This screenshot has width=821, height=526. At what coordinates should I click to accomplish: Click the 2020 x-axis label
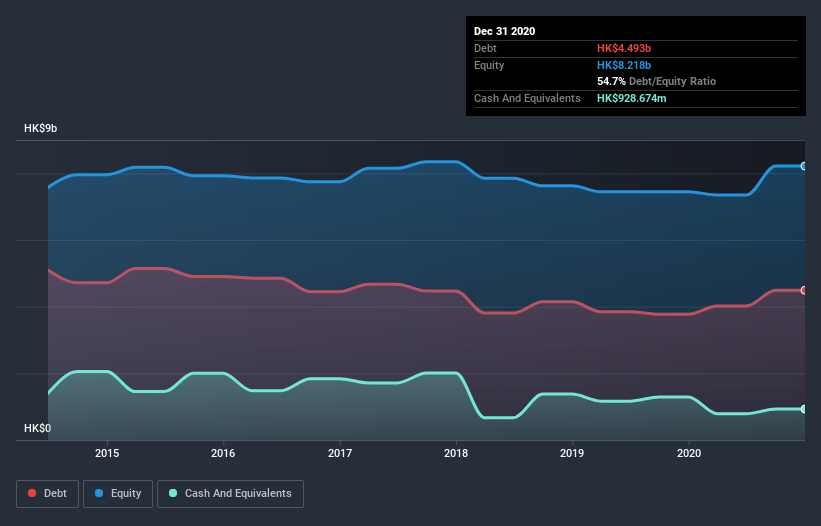(689, 453)
